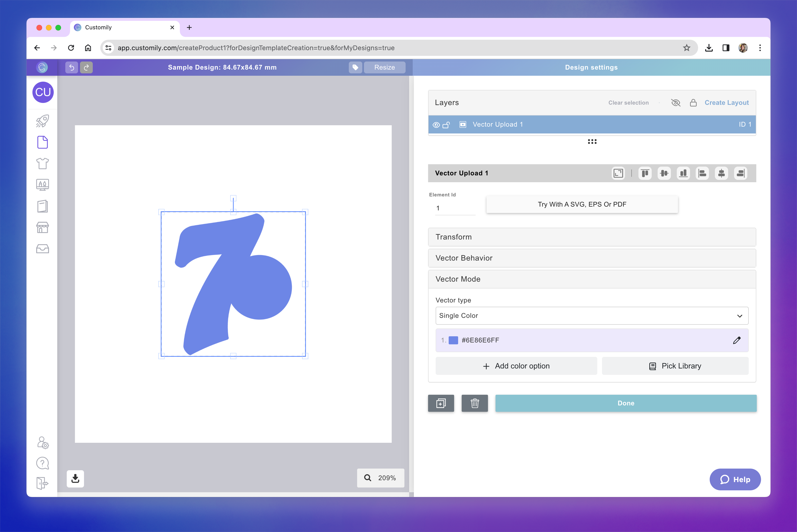Open the Single Color vector type dropdown
Viewport: 797px width, 532px height.
[x=592, y=315]
